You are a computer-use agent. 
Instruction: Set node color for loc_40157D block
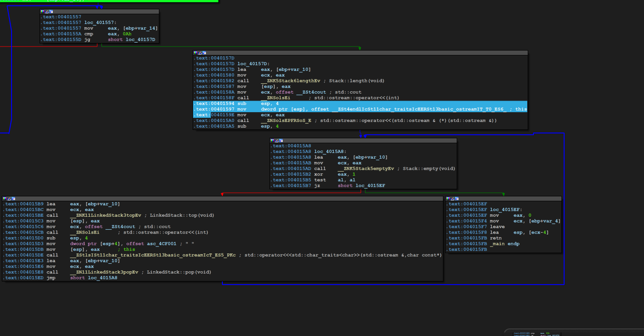click(x=196, y=53)
